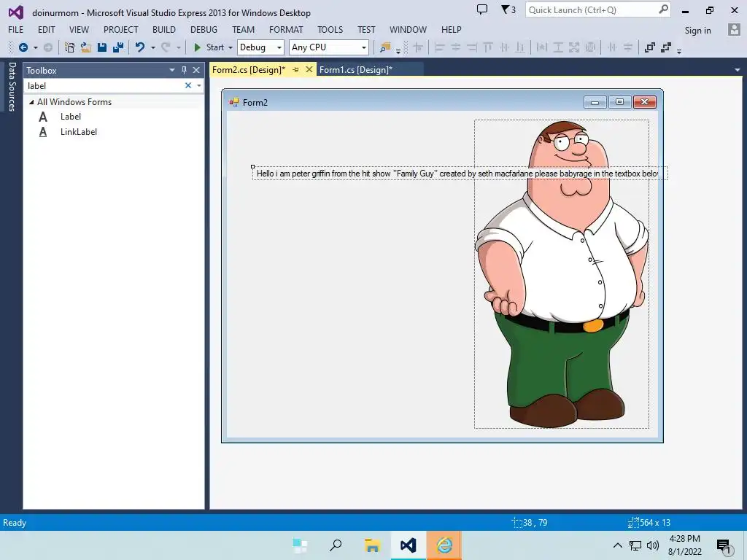Click the Align Lefts layout icon
The height and width of the screenshot is (560, 747).
coord(439,47)
